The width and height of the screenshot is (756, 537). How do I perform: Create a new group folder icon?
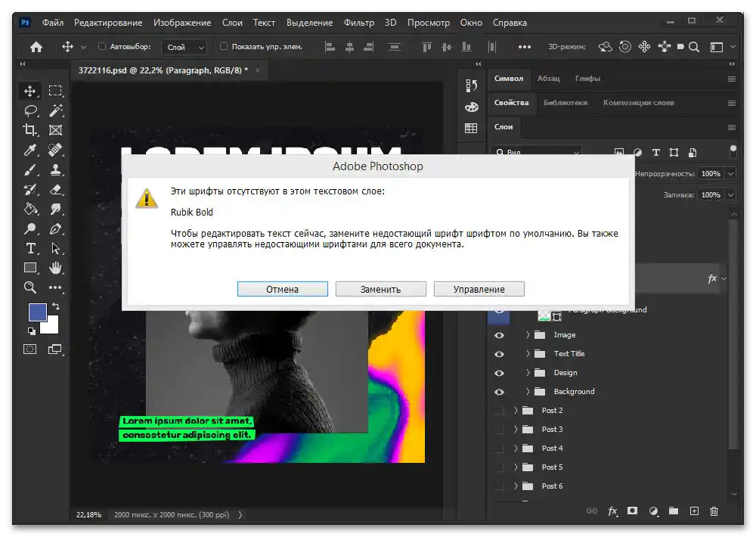tap(674, 511)
